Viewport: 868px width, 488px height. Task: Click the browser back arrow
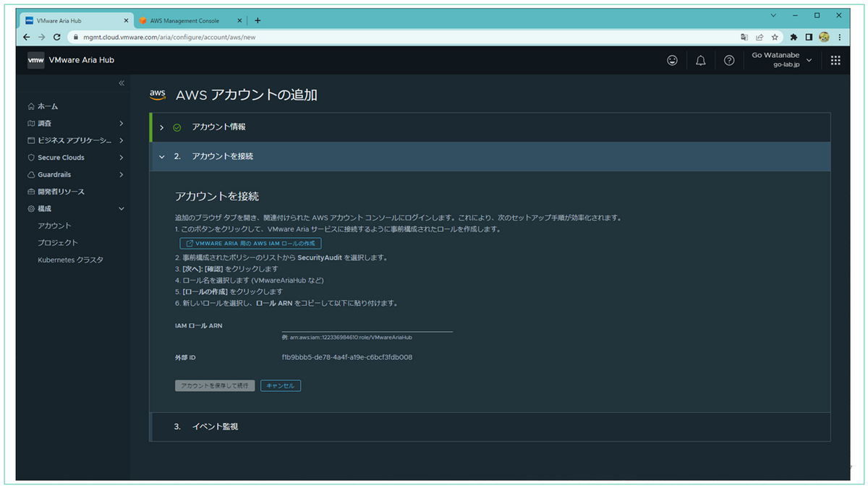27,37
